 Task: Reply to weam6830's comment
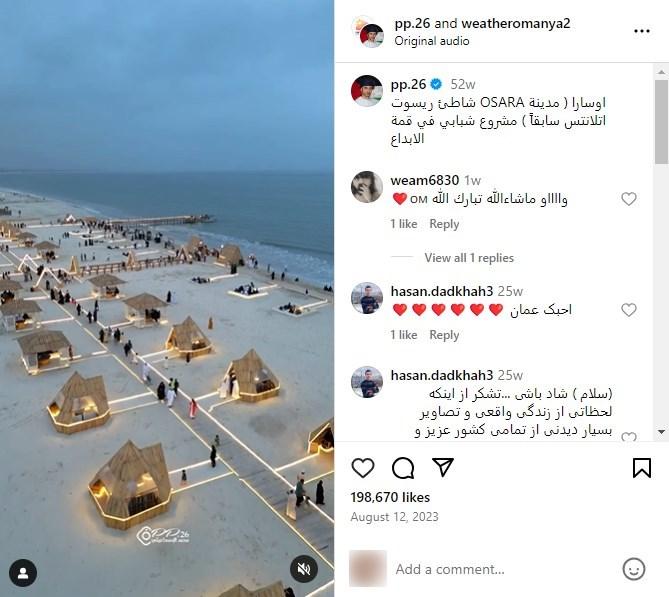click(444, 224)
